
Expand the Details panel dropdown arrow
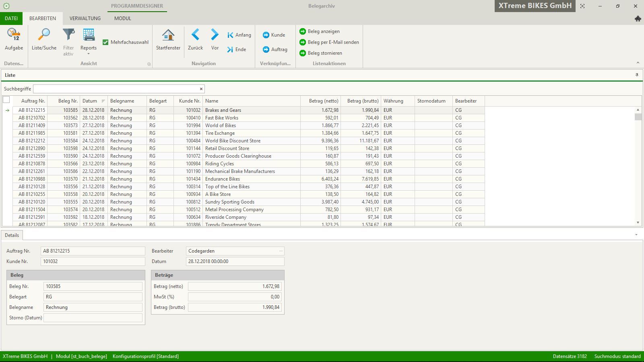pos(636,235)
